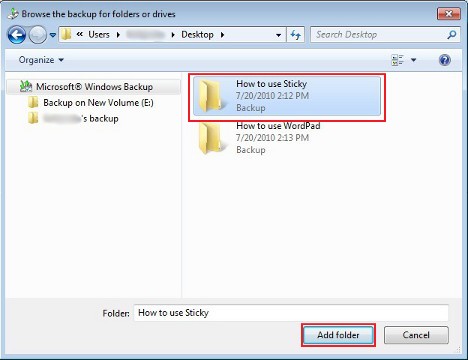This screenshot has height=360, width=468.
Task: Select Backup on New Volume (E:)
Action: coord(98,103)
